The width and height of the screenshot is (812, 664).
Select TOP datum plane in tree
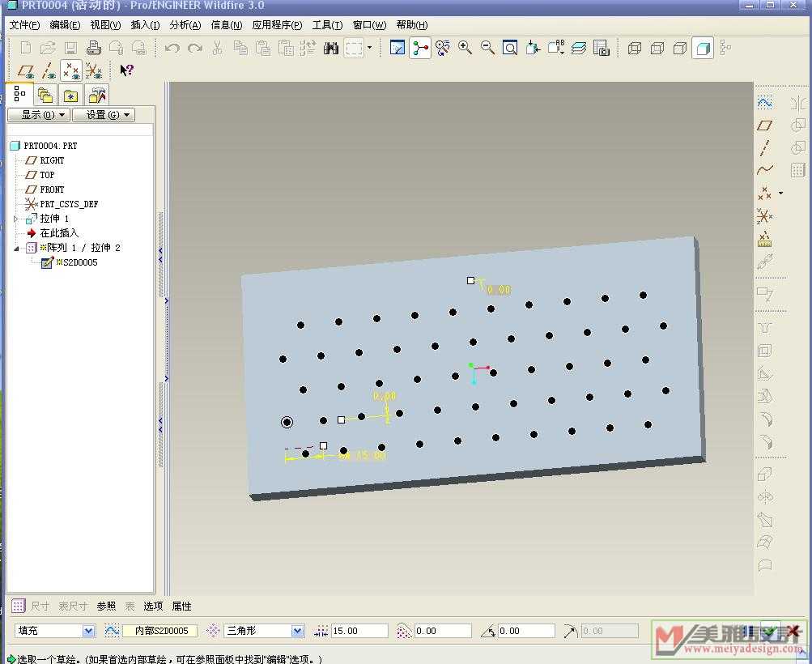pyautogui.click(x=47, y=175)
